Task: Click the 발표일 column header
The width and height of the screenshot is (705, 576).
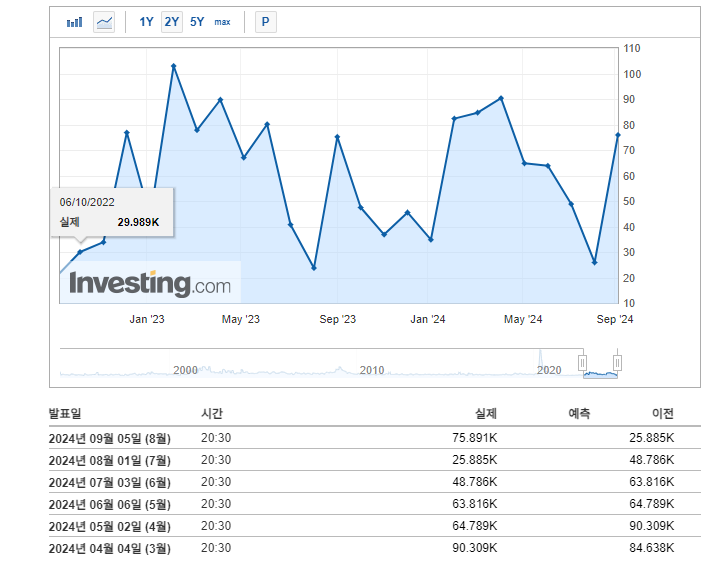Action: coord(65,413)
